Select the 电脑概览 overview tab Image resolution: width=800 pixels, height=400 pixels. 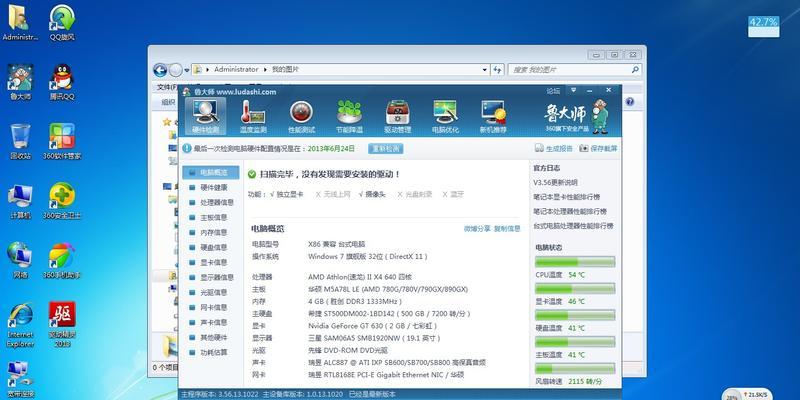click(211, 172)
